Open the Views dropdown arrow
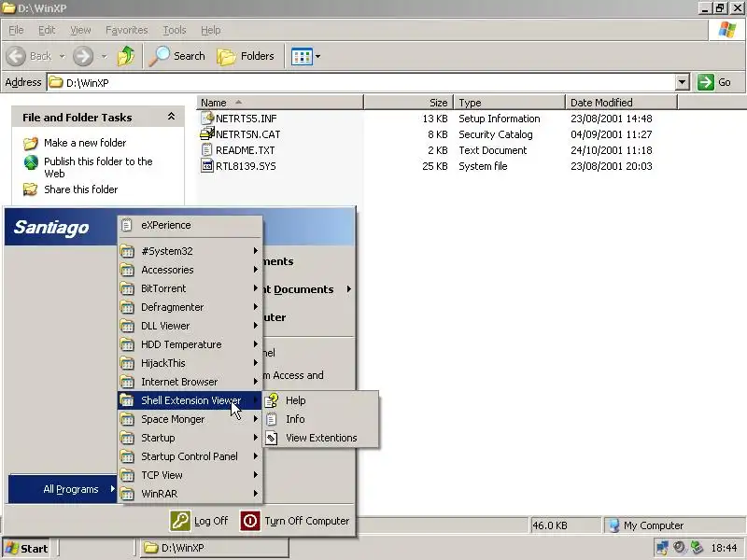This screenshot has width=747, height=560. 317,56
